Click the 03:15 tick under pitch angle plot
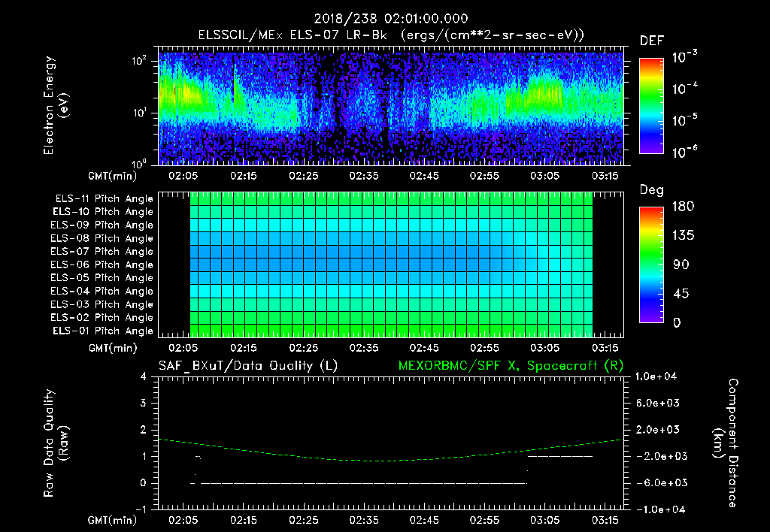770x532 pixels. pyautogui.click(x=605, y=348)
